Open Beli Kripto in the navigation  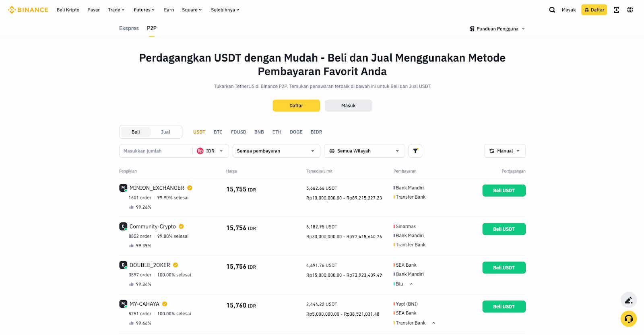click(68, 10)
